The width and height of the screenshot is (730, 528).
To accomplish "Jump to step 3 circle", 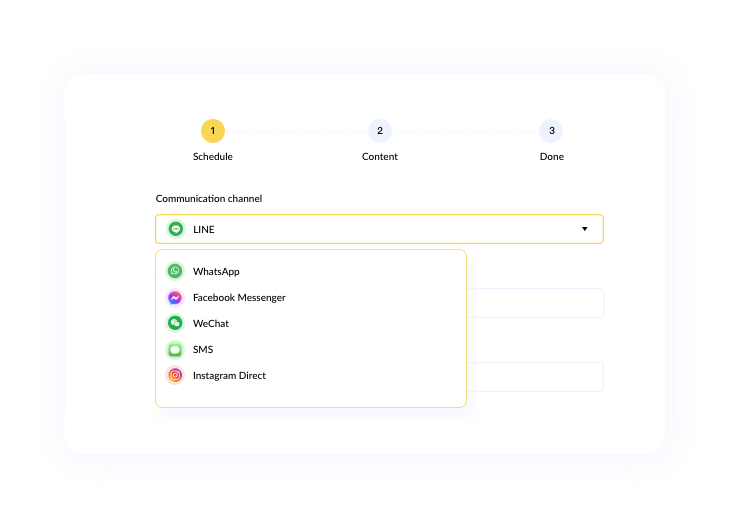I will click(x=551, y=131).
